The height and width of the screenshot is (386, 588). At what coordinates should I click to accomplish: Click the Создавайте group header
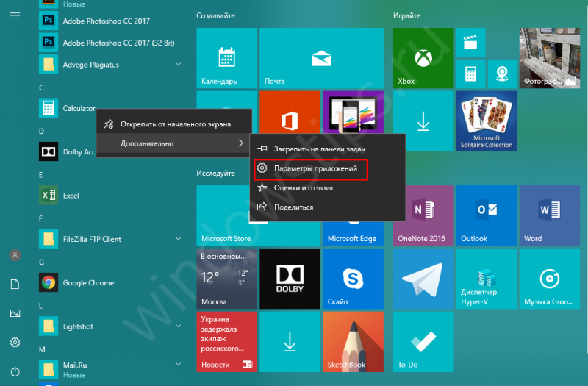click(215, 15)
